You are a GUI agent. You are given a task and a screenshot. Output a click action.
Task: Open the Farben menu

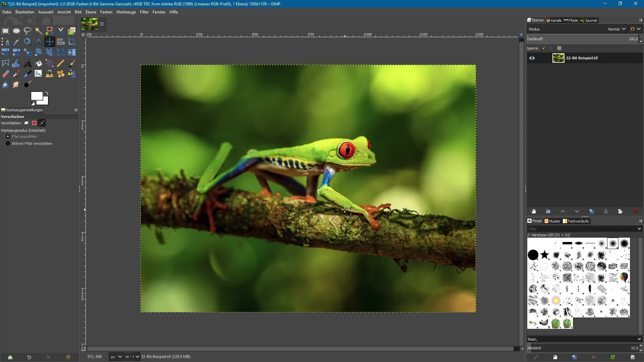click(106, 12)
